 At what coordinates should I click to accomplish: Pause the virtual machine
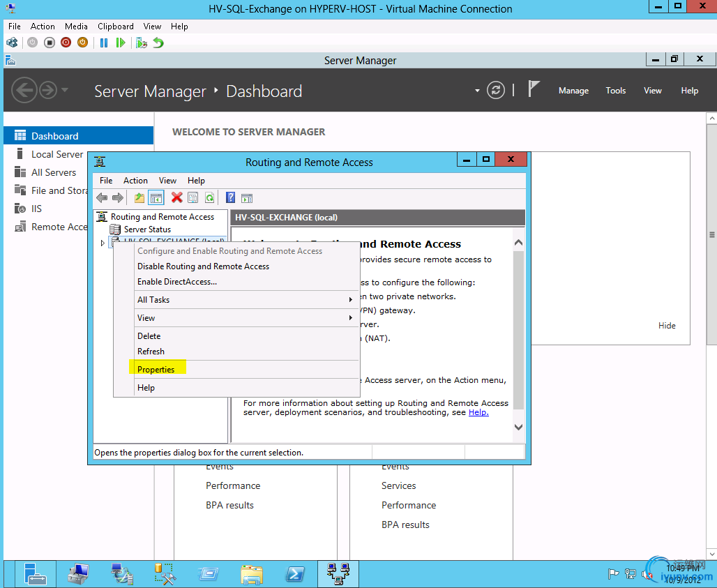pos(104,43)
